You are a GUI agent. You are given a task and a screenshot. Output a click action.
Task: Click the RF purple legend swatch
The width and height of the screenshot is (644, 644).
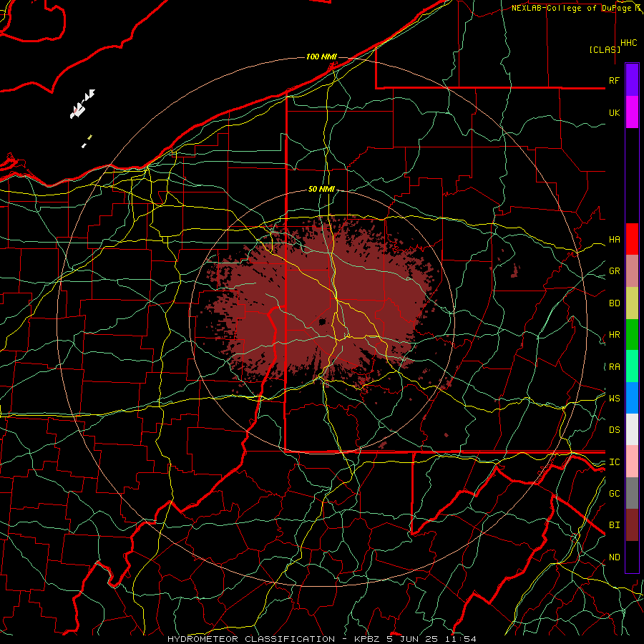click(x=632, y=80)
